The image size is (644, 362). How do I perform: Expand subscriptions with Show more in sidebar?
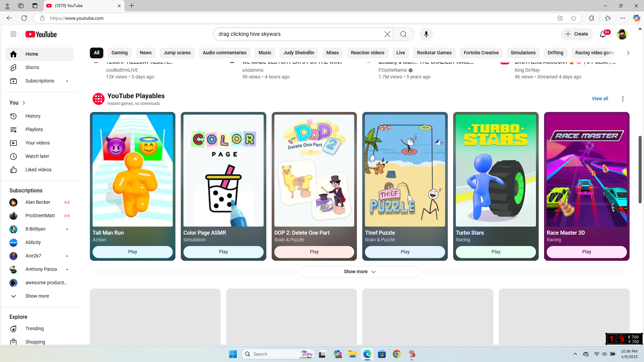[40, 296]
